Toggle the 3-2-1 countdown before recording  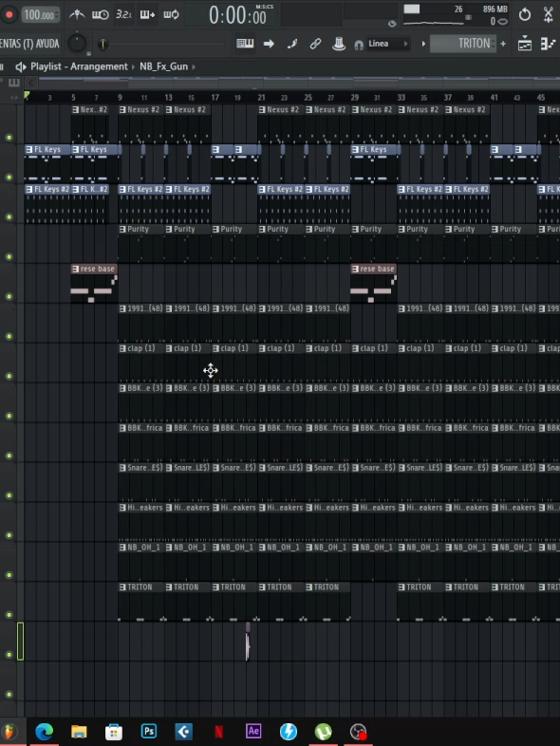[123, 15]
